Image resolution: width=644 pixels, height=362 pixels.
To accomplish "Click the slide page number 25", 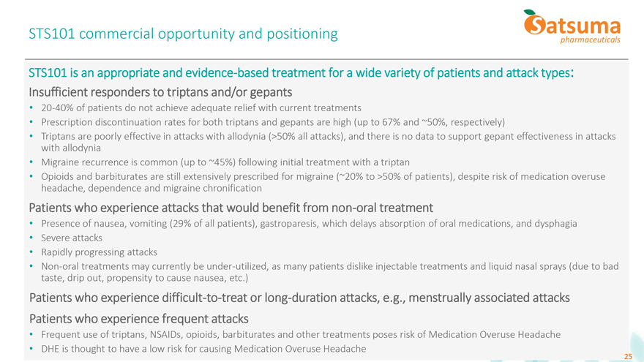I will [627, 355].
